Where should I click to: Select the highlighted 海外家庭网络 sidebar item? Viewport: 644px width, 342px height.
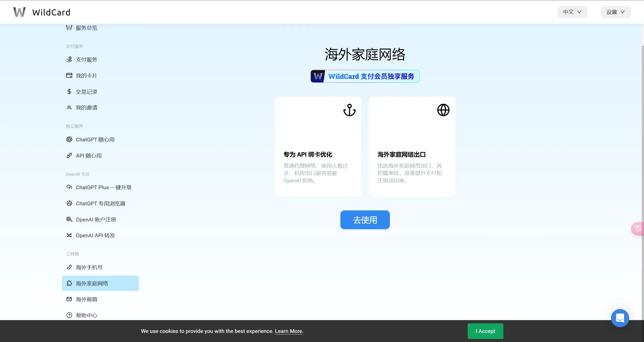click(100, 283)
